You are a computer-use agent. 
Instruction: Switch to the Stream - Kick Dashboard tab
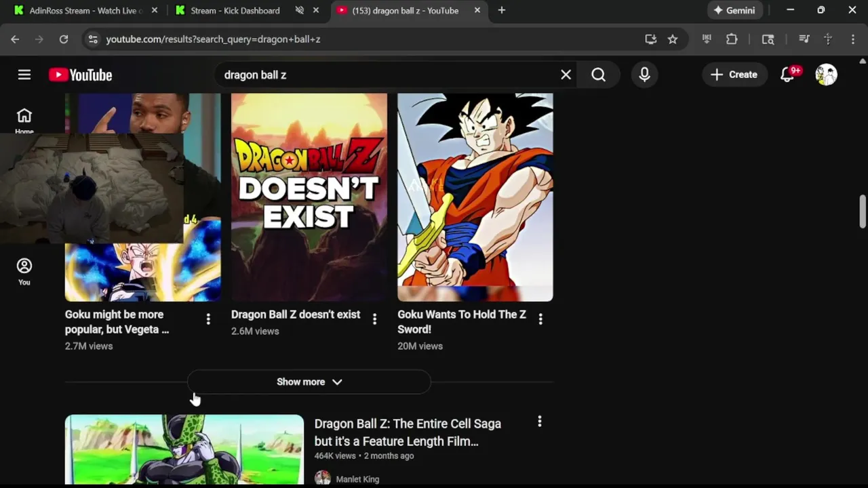(x=235, y=10)
